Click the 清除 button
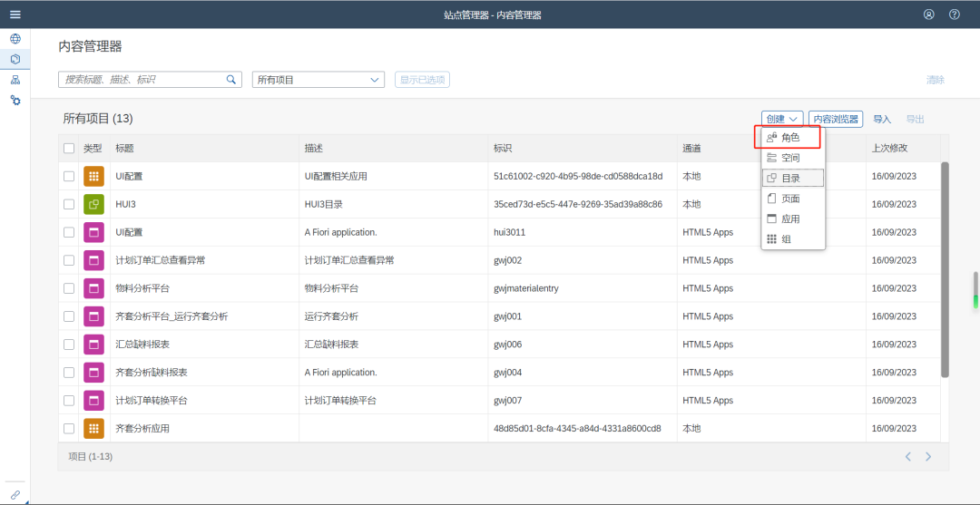The width and height of the screenshot is (980, 505). 936,79
